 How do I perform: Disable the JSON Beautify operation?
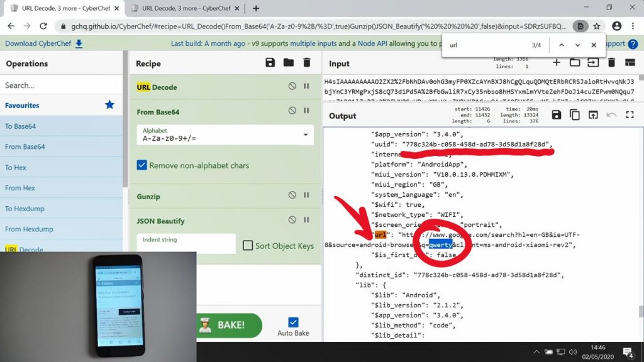point(292,219)
